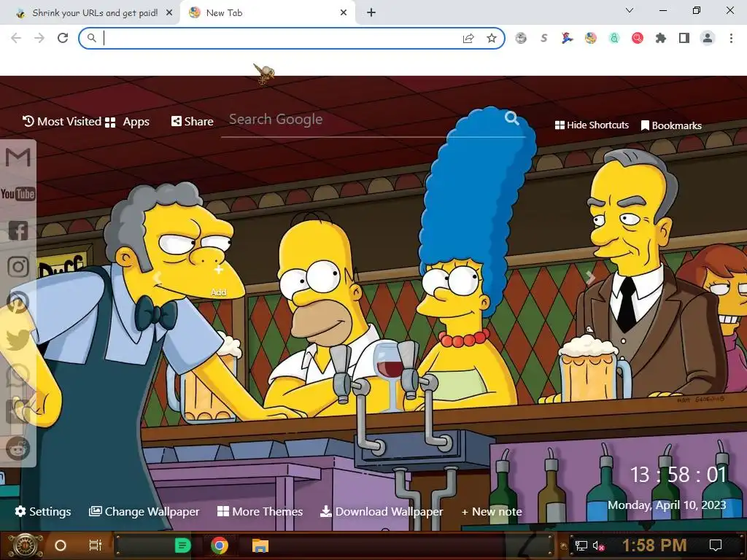The image size is (747, 560).
Task: Click Change Wallpaper
Action: point(144,511)
